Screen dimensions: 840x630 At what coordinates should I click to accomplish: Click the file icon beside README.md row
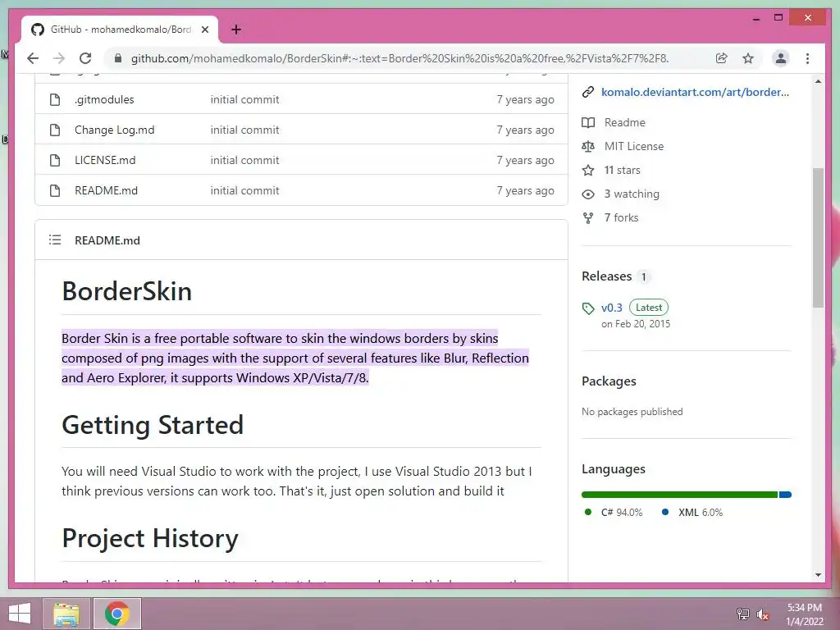click(x=55, y=190)
